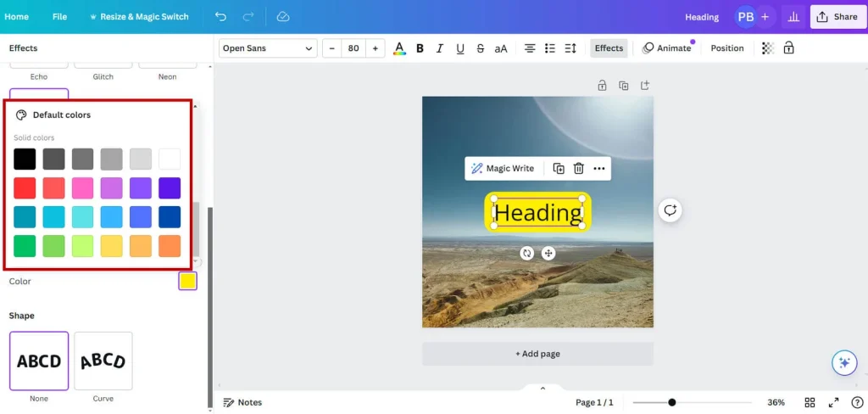The height and width of the screenshot is (414, 868).
Task: Delete the heading with trash icon
Action: (x=578, y=169)
